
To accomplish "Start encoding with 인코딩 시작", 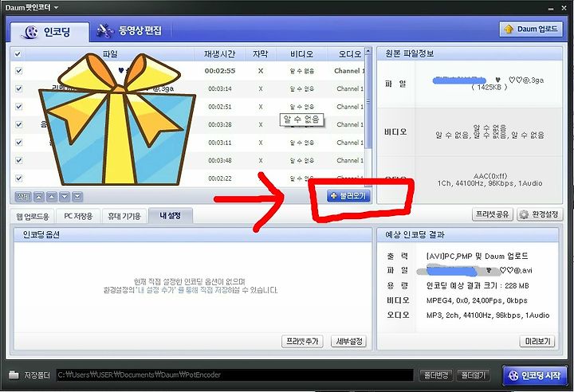I will (x=535, y=375).
